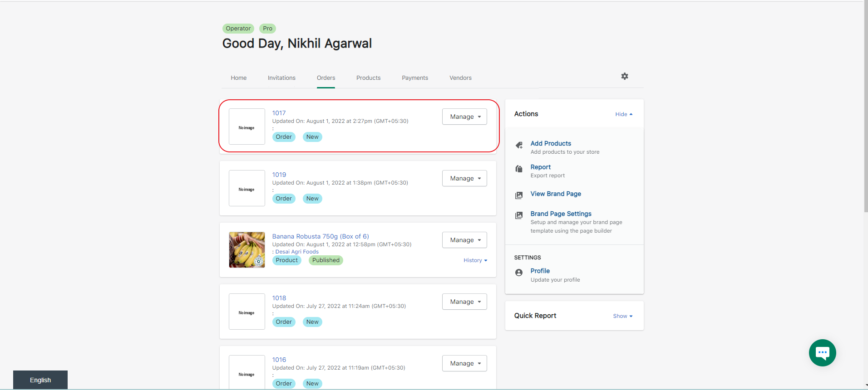Viewport: 868px width, 390px height.
Task: Click the View Brand Page link
Action: point(556,194)
